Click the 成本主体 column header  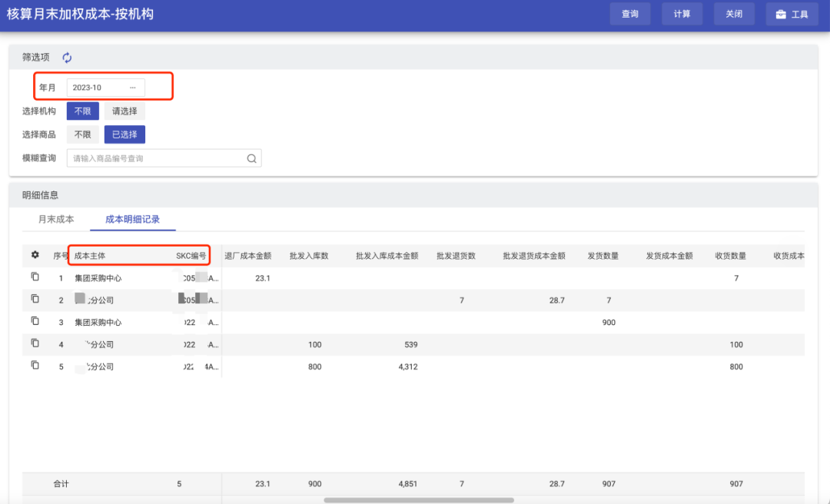click(90, 256)
